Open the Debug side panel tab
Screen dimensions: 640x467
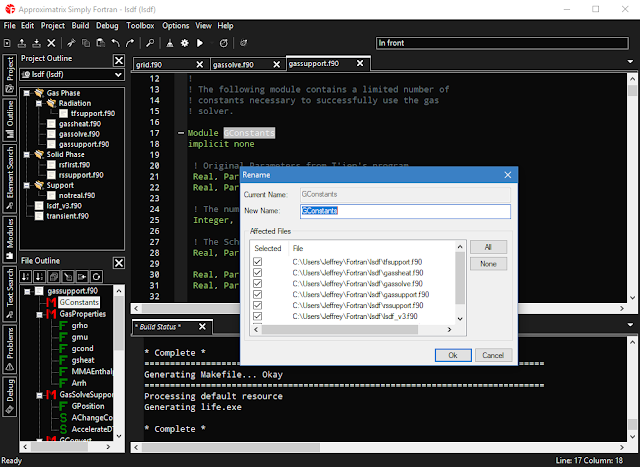click(9, 396)
